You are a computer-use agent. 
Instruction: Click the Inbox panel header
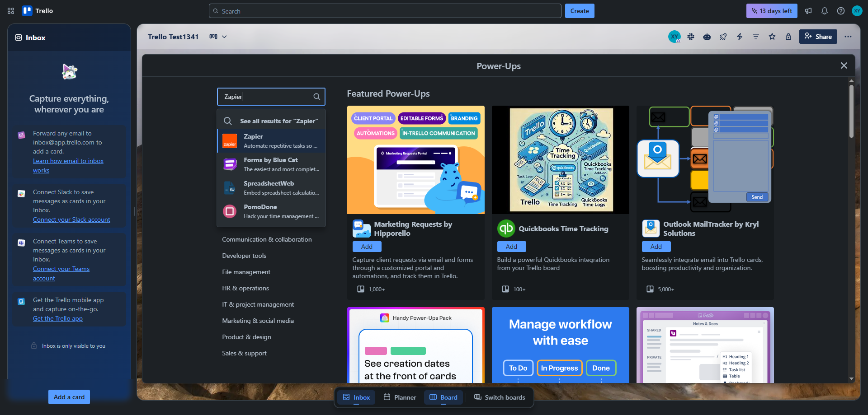pyautogui.click(x=69, y=37)
